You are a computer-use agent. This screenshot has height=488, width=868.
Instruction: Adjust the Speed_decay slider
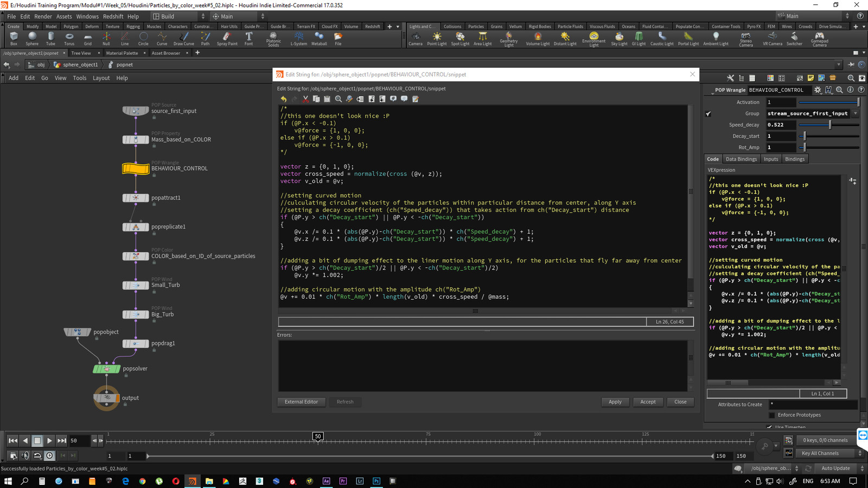coord(829,125)
